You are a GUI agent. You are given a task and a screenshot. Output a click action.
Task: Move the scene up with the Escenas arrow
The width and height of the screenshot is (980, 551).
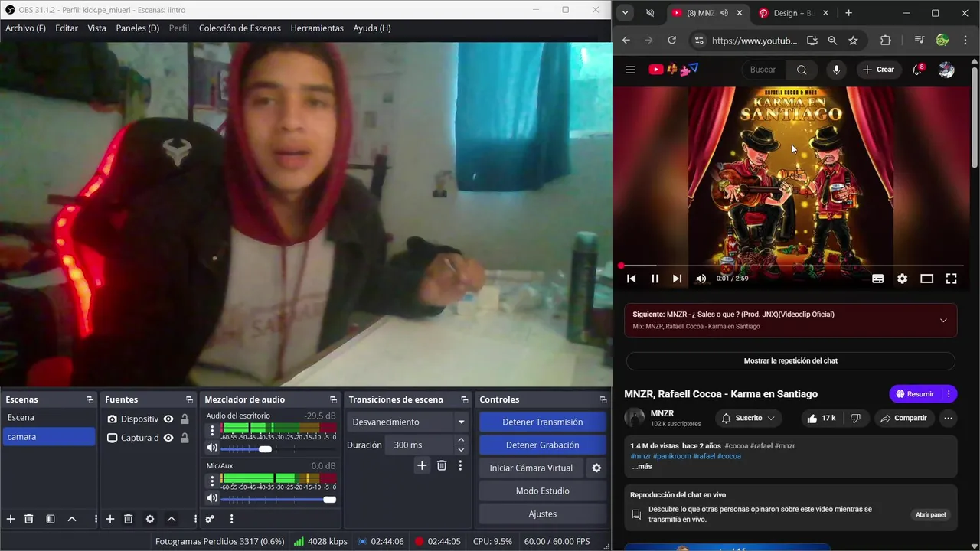pyautogui.click(x=72, y=519)
